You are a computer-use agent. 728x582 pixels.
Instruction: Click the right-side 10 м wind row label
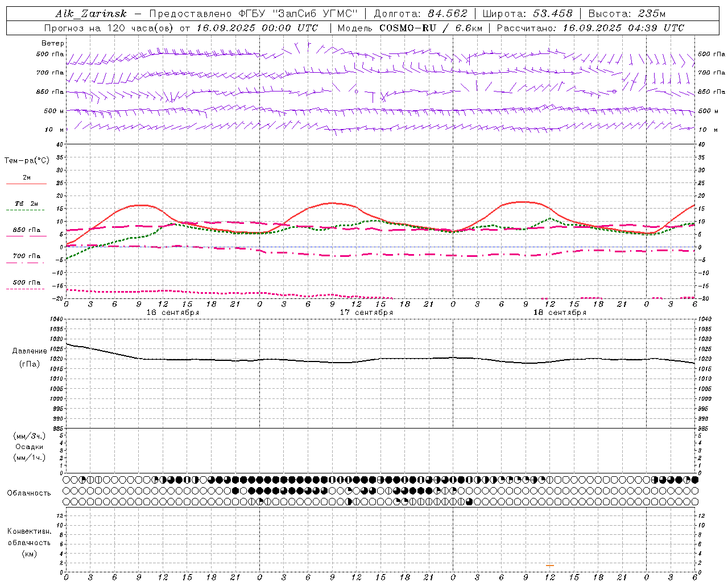click(708, 130)
